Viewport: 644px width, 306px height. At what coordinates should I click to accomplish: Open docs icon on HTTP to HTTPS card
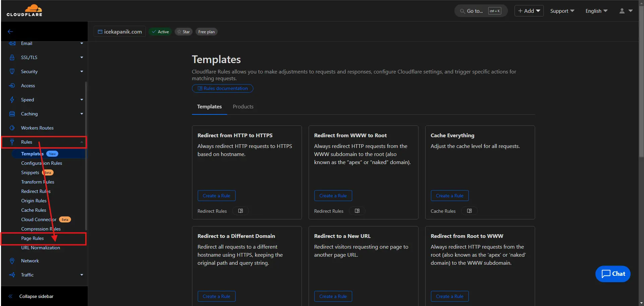point(241,211)
